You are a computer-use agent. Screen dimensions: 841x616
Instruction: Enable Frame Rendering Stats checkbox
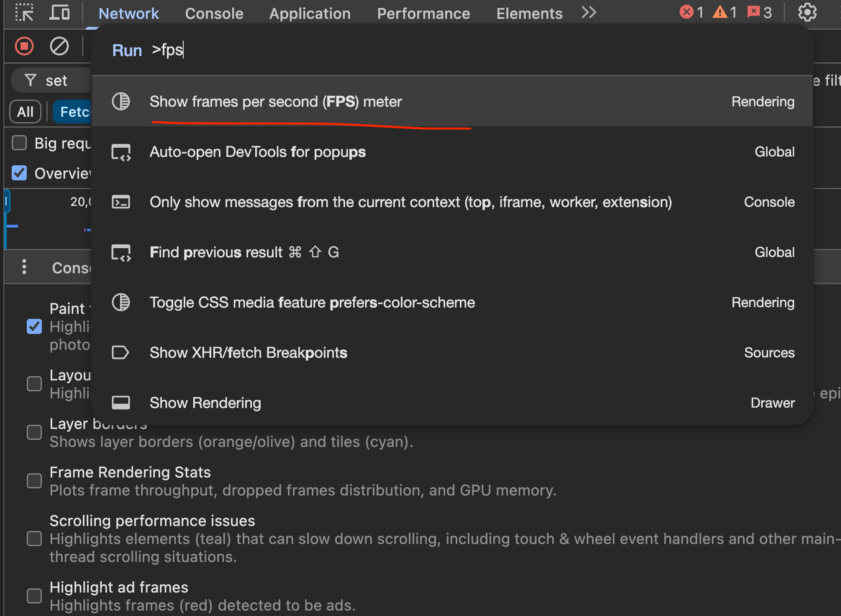click(x=34, y=481)
